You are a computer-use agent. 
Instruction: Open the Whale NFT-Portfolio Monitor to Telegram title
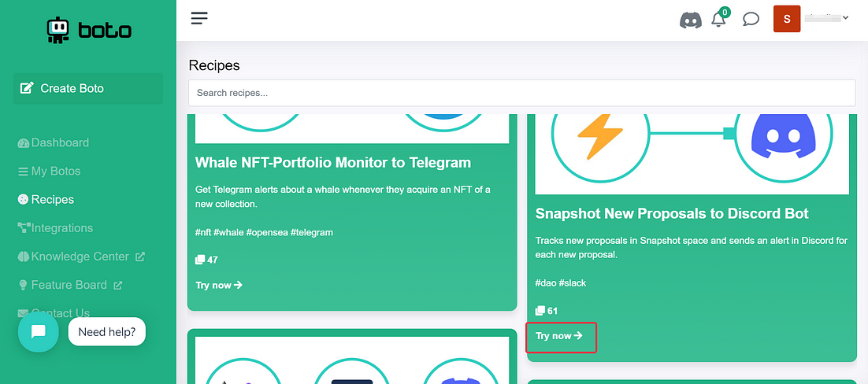pyautogui.click(x=333, y=162)
